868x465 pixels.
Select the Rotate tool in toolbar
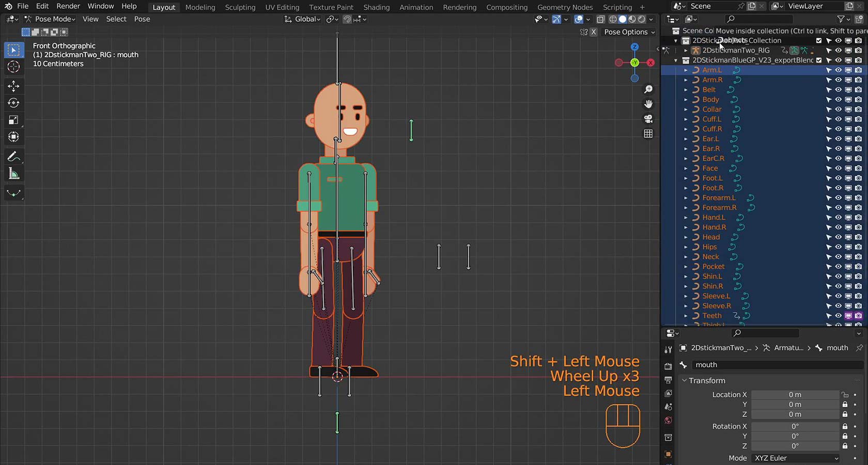pos(14,103)
